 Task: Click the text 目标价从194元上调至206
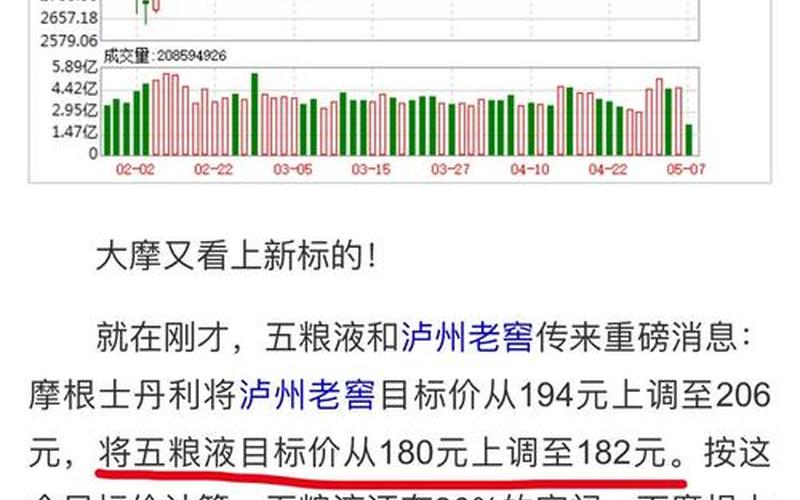(x=575, y=395)
